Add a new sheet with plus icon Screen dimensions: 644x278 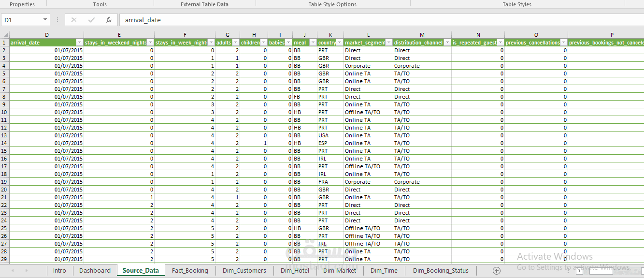(x=496, y=271)
